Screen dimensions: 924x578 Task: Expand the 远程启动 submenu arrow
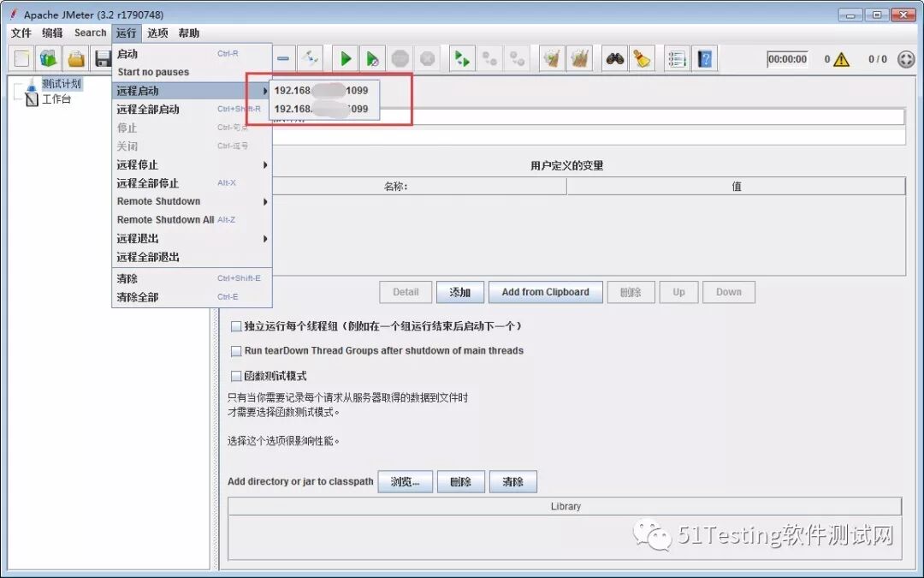point(265,91)
